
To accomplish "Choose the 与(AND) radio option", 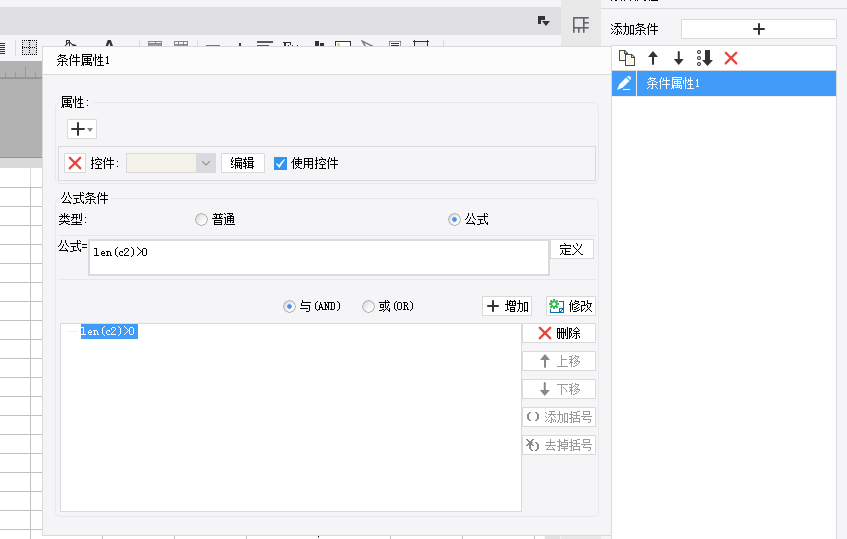I will point(289,306).
